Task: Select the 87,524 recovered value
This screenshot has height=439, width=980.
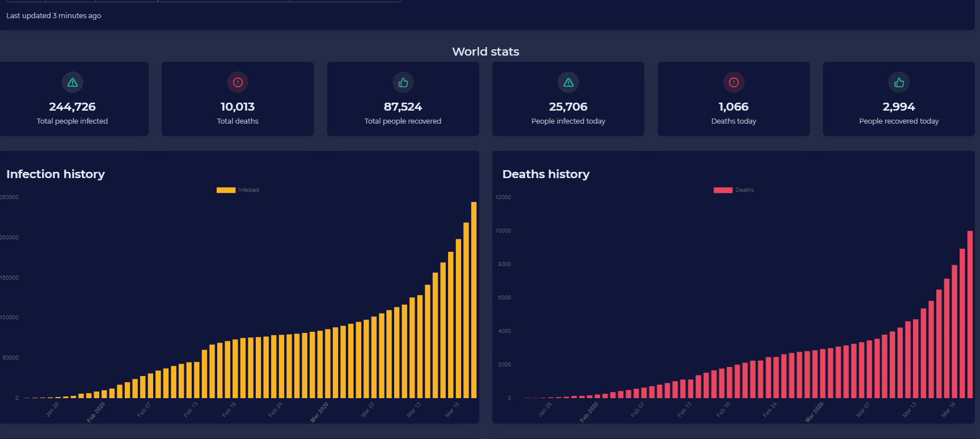Action: (403, 107)
